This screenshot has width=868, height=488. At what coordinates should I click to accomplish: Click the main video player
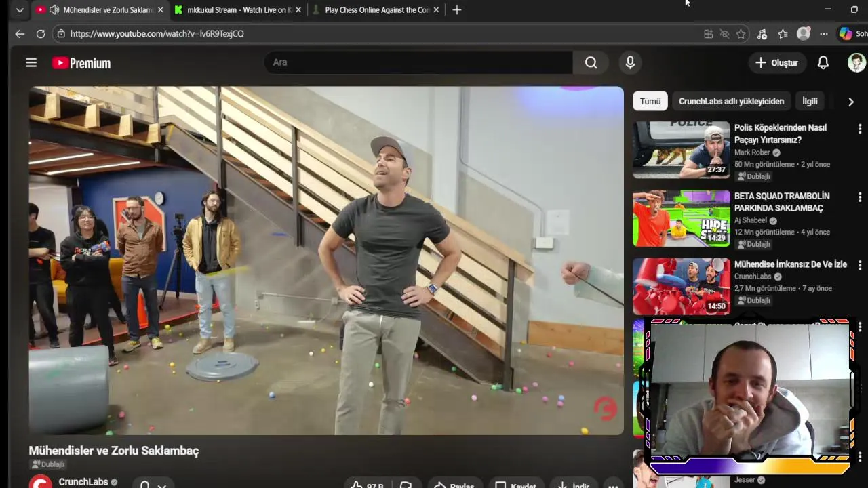pos(326,260)
